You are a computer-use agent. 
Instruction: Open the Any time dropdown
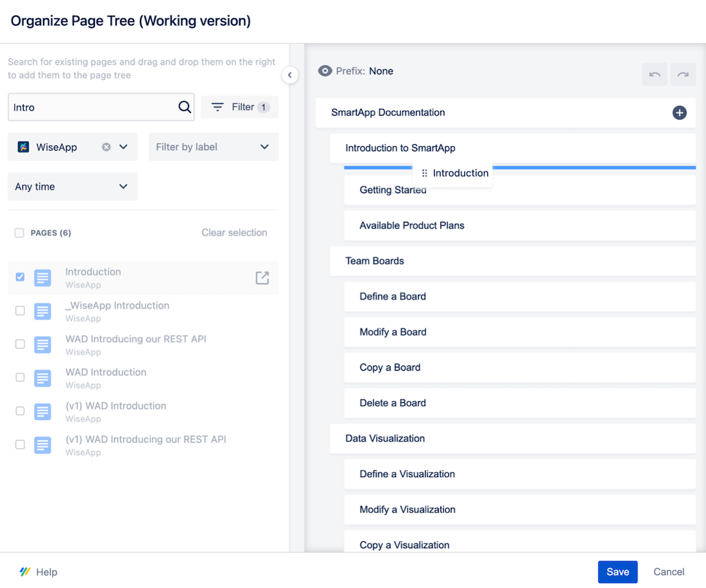[72, 186]
